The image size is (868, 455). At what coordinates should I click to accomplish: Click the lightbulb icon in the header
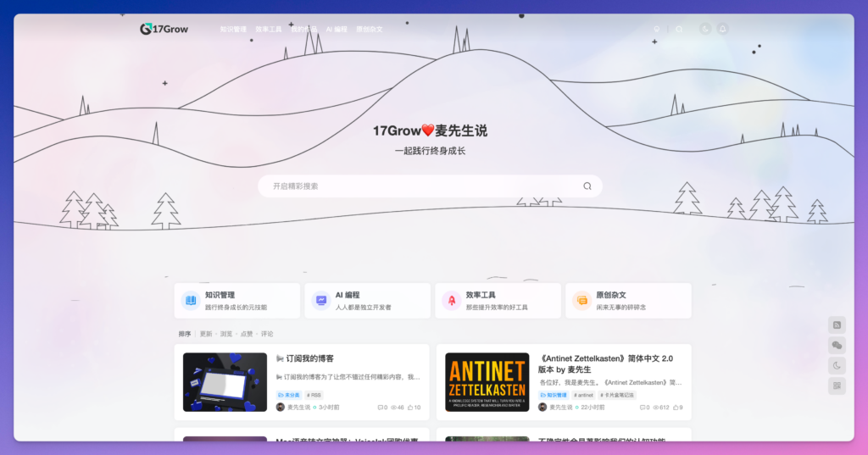coord(657,30)
